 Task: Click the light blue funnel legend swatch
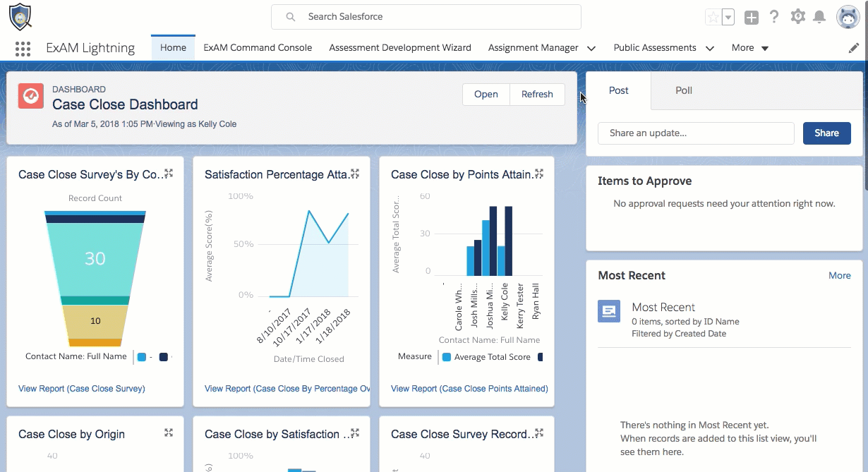142,357
